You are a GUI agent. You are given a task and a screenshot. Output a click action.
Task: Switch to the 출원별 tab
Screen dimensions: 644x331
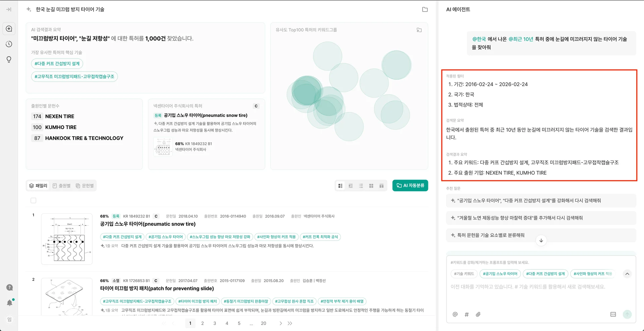(x=62, y=186)
